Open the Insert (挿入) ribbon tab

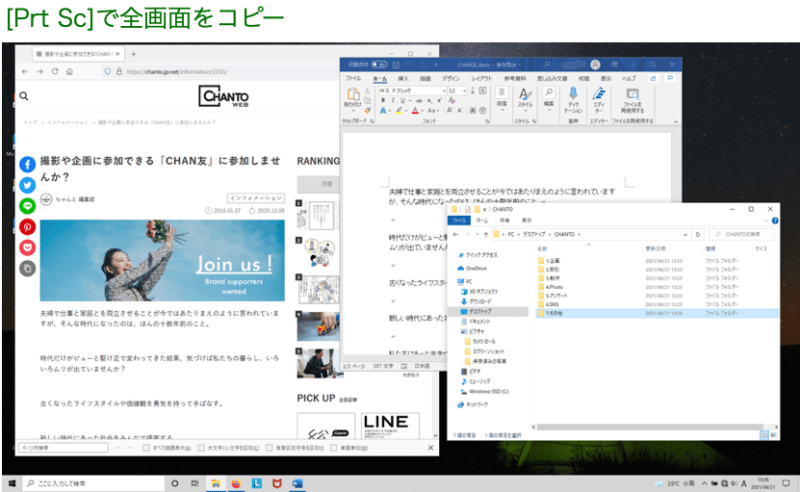point(404,78)
